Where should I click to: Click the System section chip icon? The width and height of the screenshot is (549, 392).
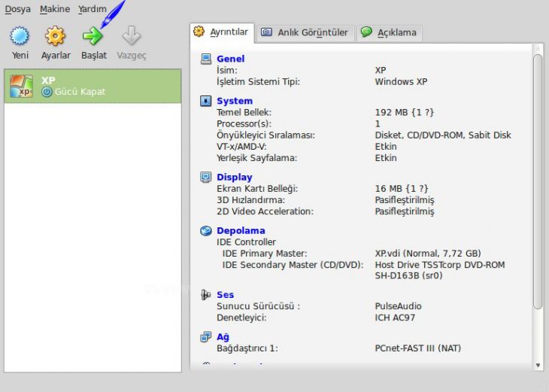pyautogui.click(x=206, y=101)
